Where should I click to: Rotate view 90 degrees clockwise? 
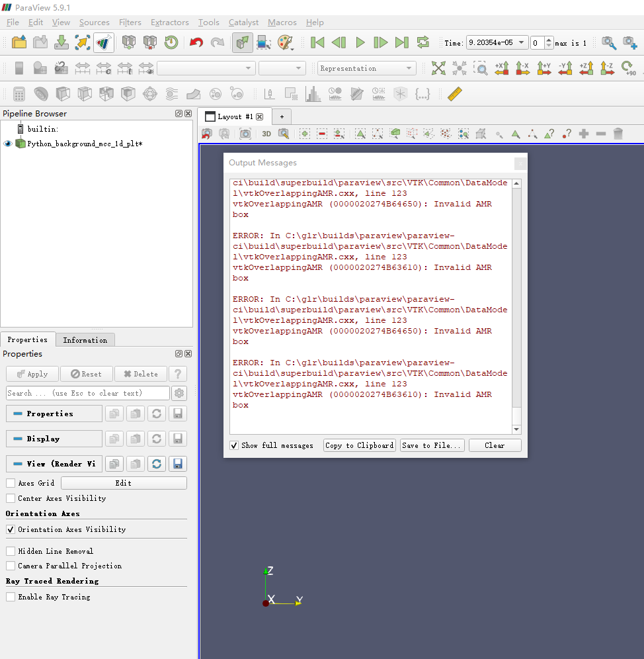(628, 68)
